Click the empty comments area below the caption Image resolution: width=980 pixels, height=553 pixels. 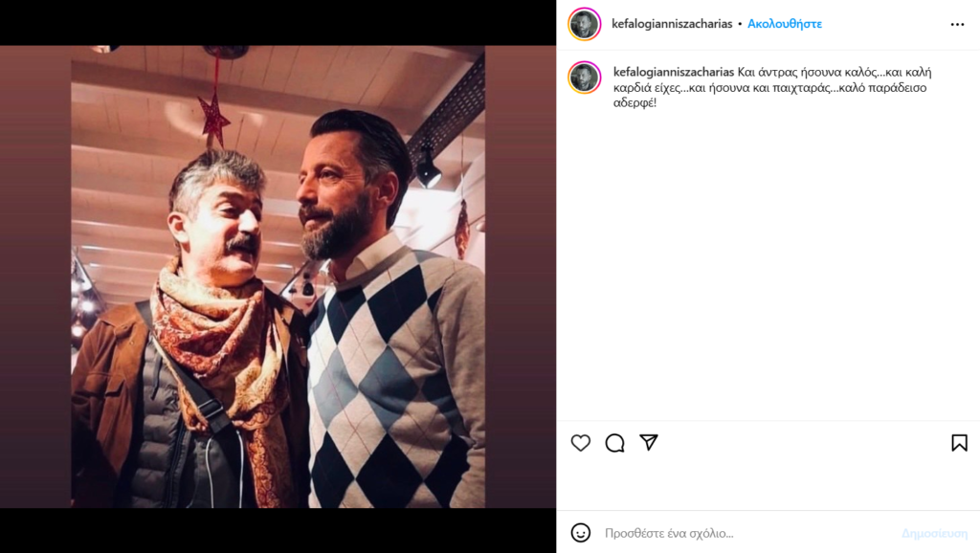(766, 268)
